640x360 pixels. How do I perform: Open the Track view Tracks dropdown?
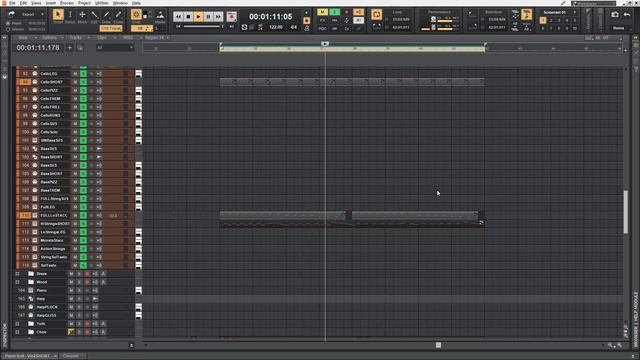78,38
